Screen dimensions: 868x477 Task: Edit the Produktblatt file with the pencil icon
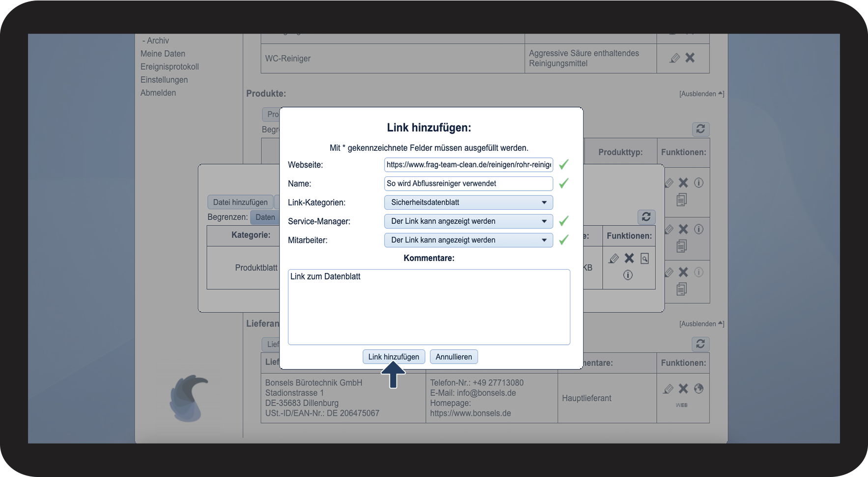point(614,258)
